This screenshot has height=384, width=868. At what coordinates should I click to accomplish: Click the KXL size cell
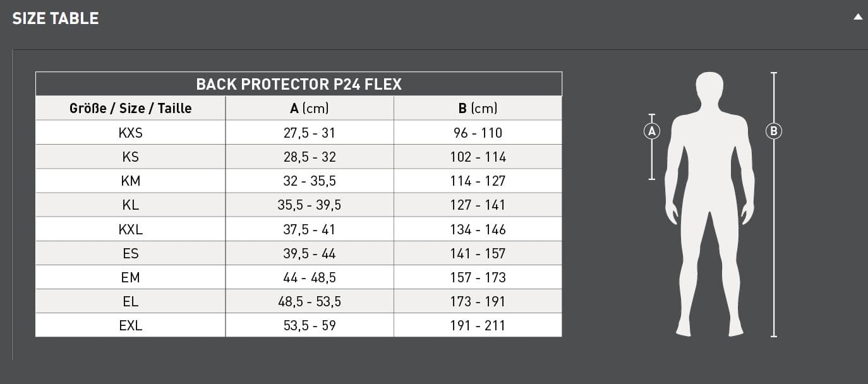[x=130, y=229]
